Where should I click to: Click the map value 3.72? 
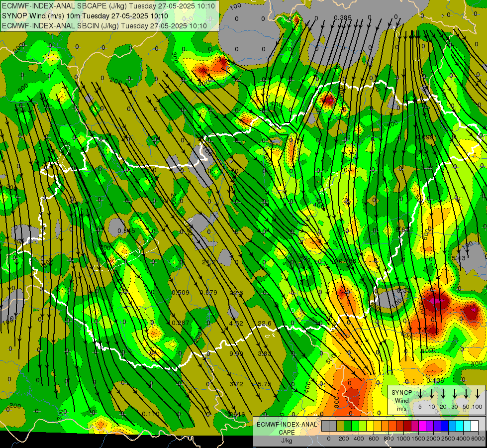pos(236,384)
